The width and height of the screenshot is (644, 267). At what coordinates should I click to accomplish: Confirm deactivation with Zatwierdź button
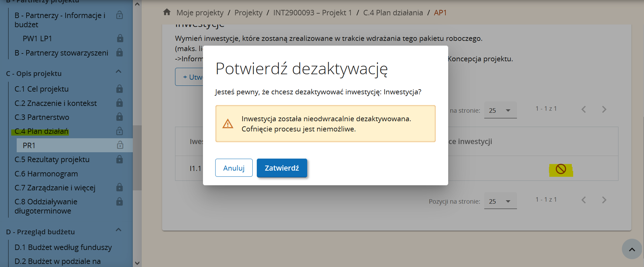(282, 168)
